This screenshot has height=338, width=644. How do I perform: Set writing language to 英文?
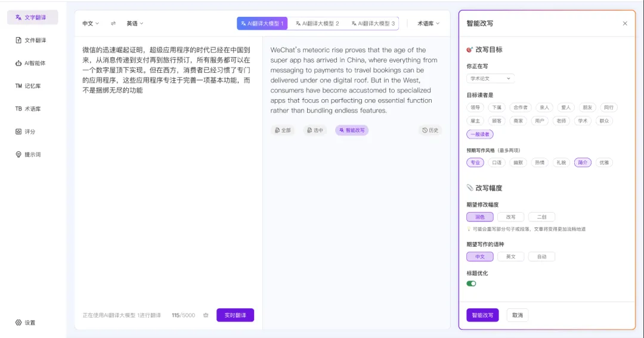click(x=511, y=257)
